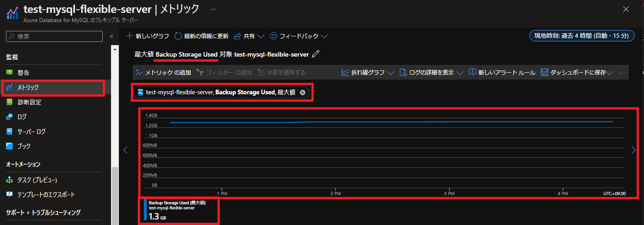Click the タスク (プレビュー) icon
Viewport: 644px width, 225px height.
tap(10, 180)
